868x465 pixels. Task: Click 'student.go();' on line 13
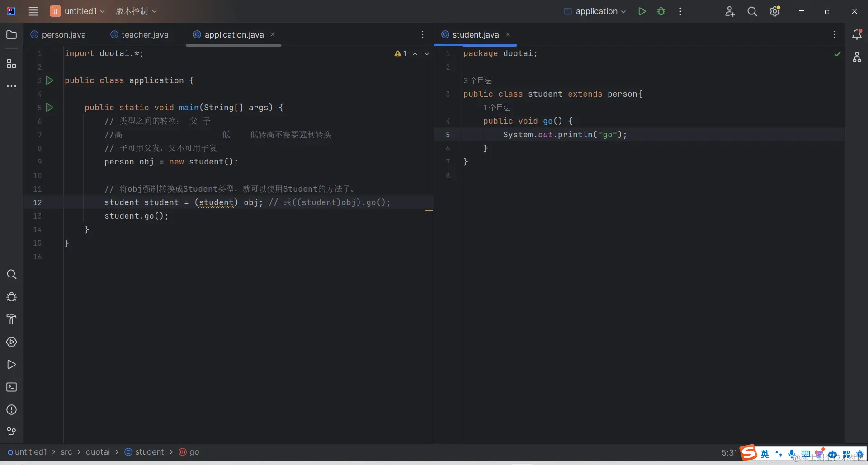click(x=137, y=216)
